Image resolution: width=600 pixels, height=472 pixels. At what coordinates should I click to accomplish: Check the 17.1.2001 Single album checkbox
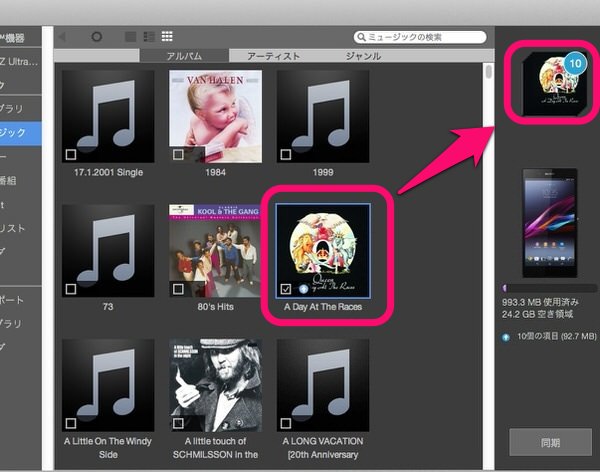pyautogui.click(x=71, y=155)
